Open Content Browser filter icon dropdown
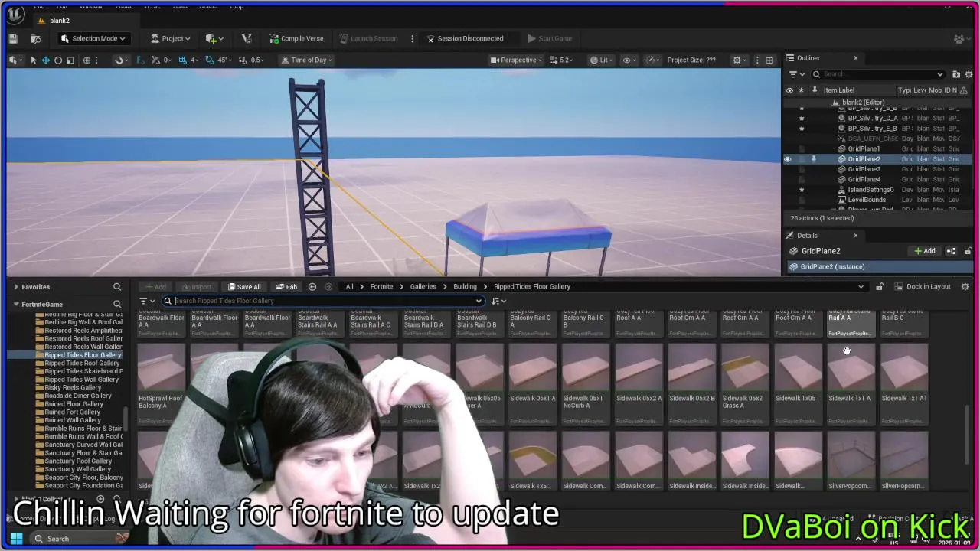The width and height of the screenshot is (980, 551). pos(146,301)
